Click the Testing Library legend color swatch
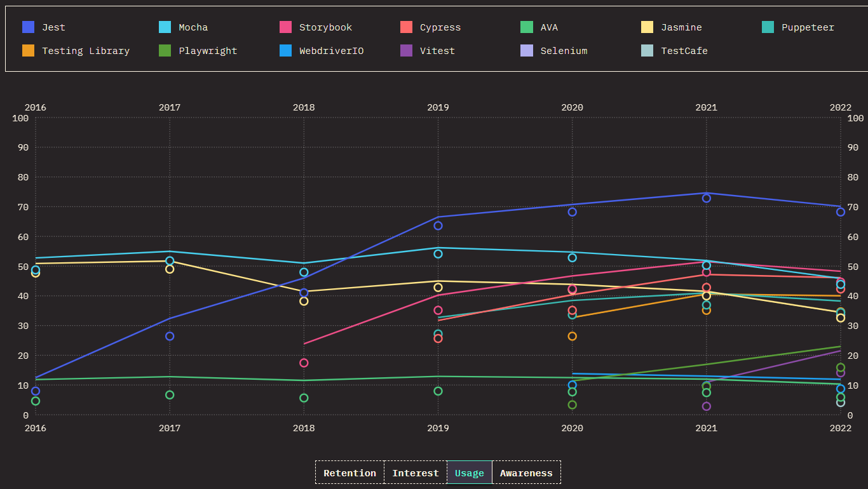This screenshot has height=489, width=868. coord(28,51)
